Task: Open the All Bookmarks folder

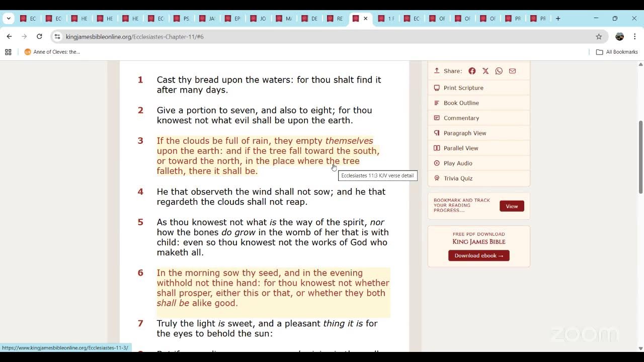Action: click(x=617, y=52)
